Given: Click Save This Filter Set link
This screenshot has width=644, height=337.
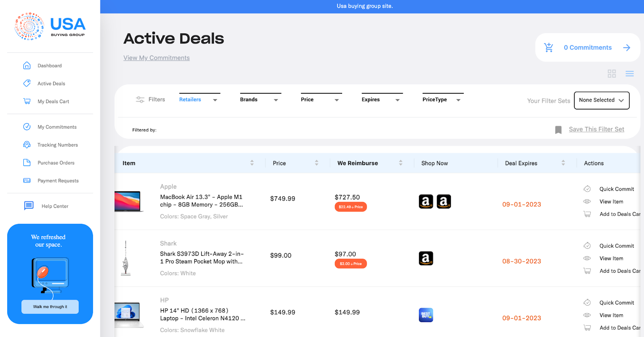Looking at the screenshot, I should coord(597,129).
